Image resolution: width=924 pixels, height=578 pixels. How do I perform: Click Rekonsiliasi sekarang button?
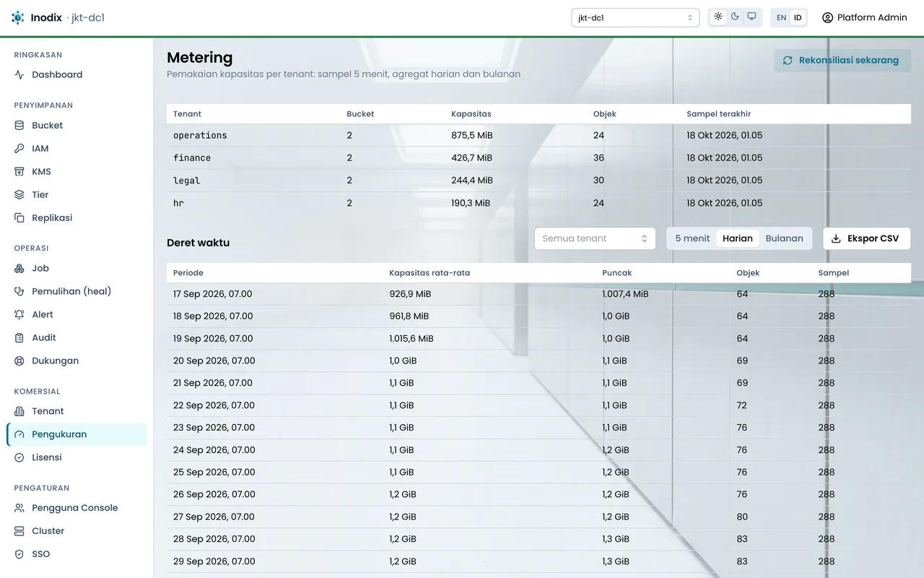[842, 60]
